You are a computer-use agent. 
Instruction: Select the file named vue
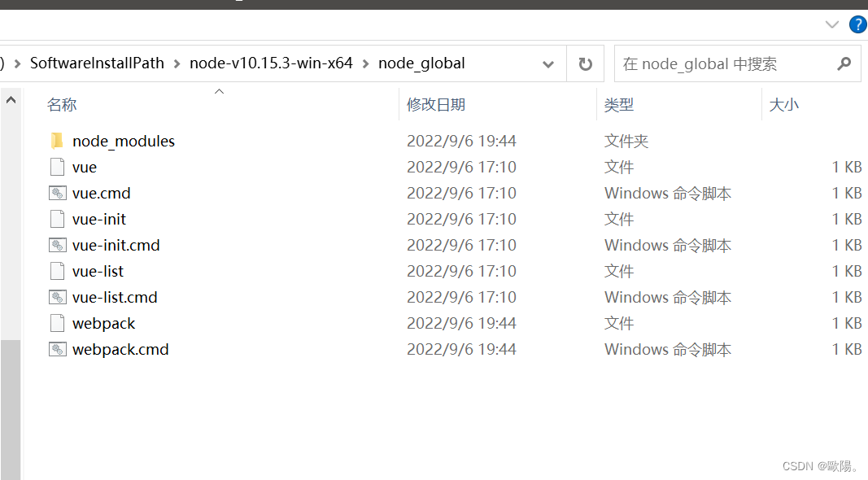(85, 168)
